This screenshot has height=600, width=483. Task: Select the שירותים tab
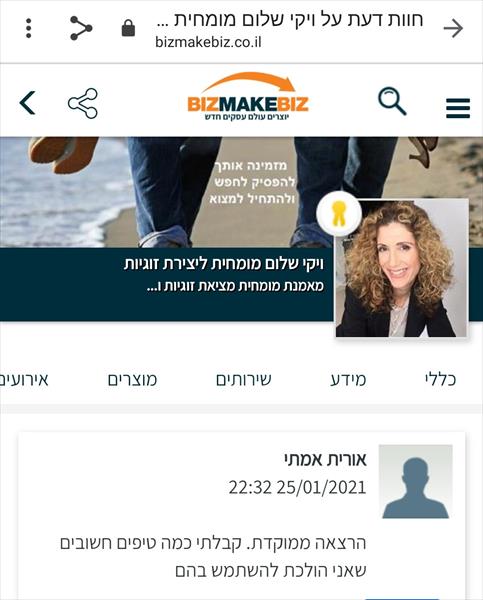(x=243, y=380)
